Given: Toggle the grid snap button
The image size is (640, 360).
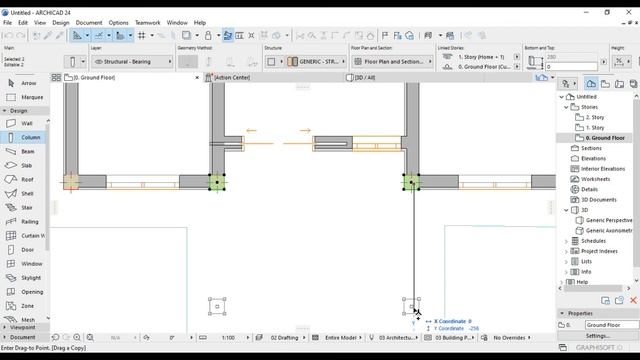Looking at the screenshot, I should [x=142, y=36].
